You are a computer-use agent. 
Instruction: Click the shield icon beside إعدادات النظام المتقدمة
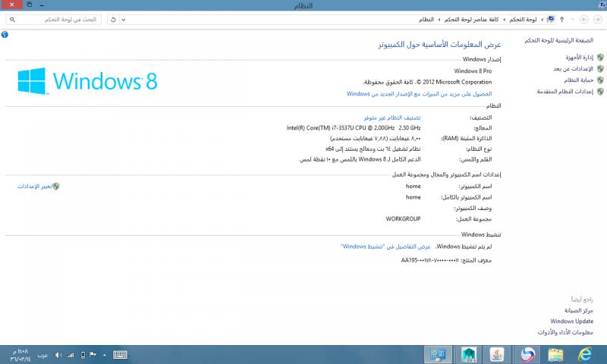click(x=600, y=91)
